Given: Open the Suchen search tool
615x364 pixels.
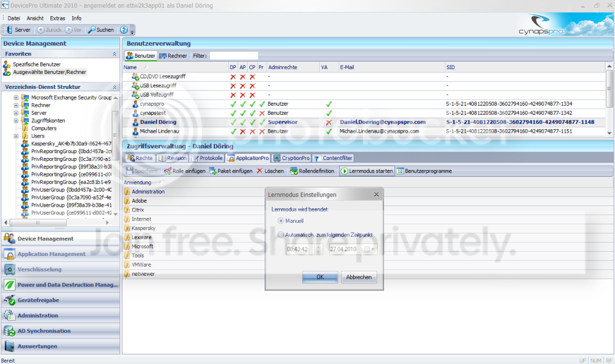Looking at the screenshot, I should pos(101,30).
